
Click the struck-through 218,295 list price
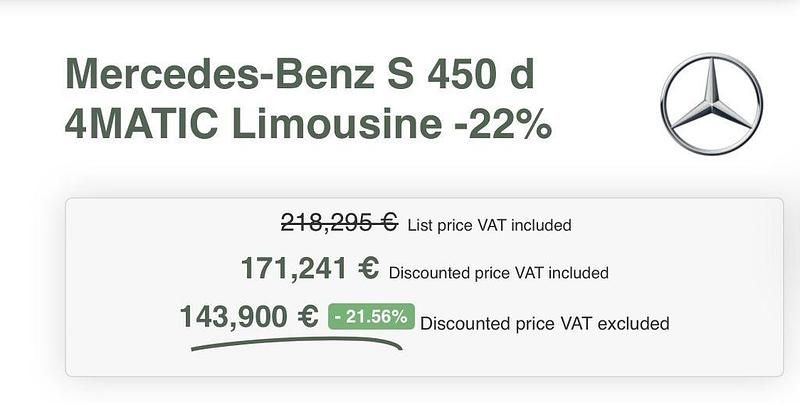coord(327,223)
